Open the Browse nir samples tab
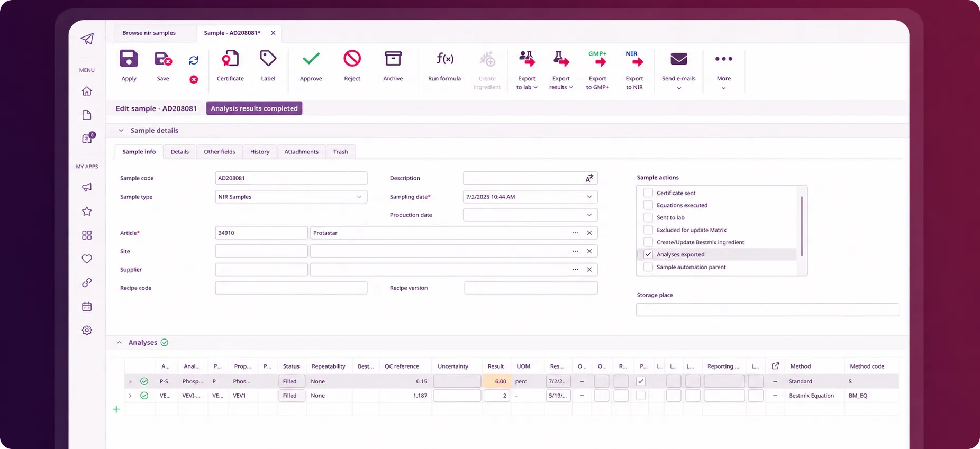980x449 pixels. point(149,33)
